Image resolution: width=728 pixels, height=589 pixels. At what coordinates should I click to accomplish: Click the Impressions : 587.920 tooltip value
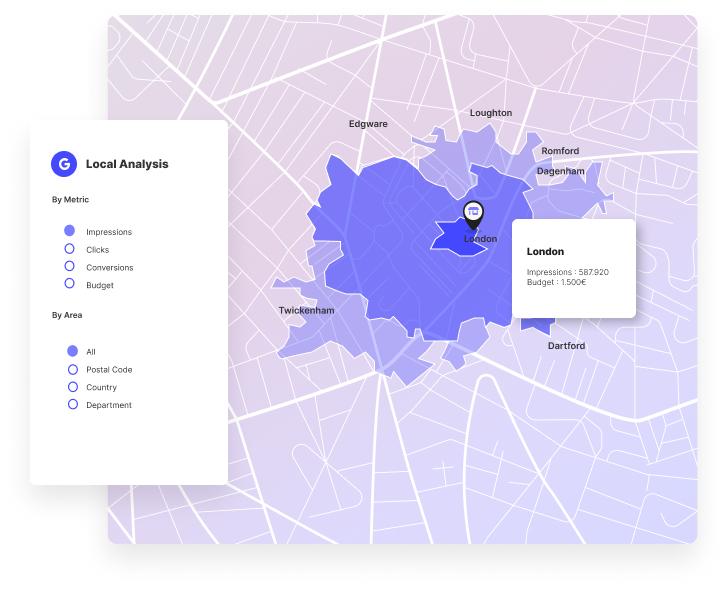coord(567,272)
